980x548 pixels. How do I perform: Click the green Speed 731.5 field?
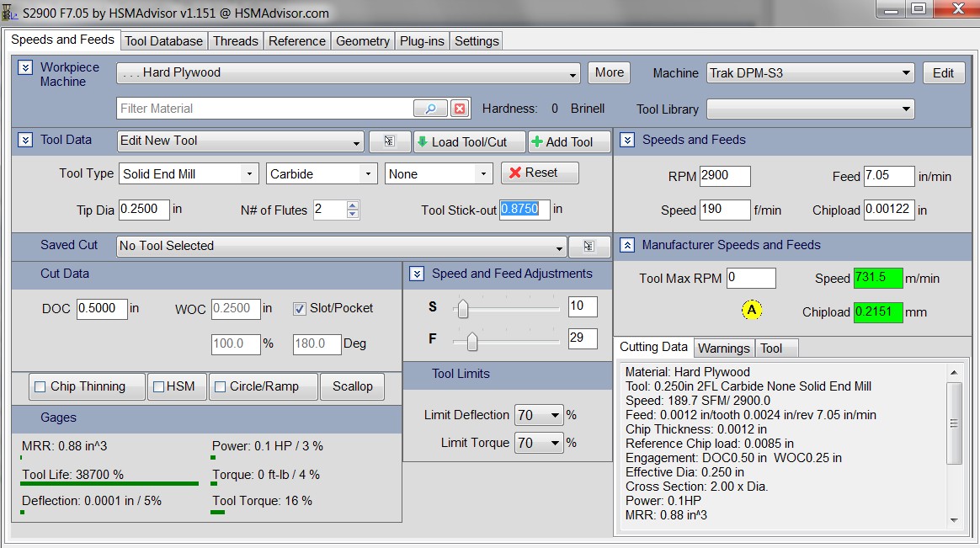(x=878, y=278)
